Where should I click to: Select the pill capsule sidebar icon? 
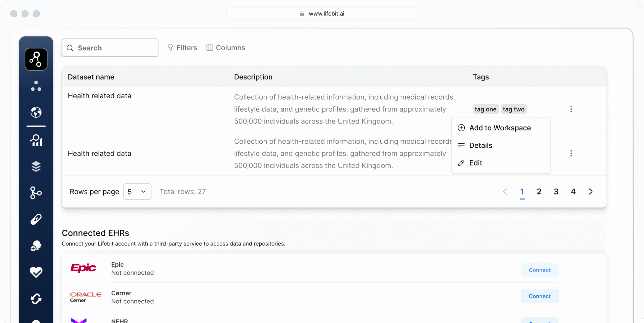[x=36, y=219]
